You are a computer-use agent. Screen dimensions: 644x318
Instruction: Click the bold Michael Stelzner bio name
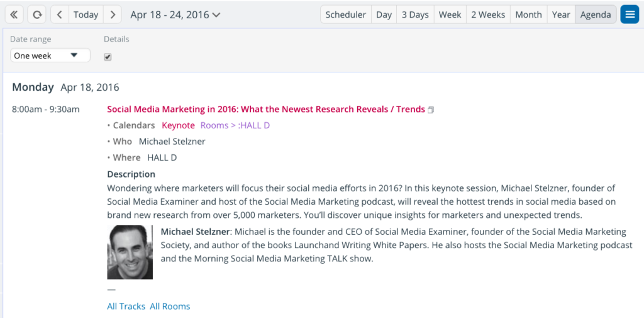tap(196, 232)
